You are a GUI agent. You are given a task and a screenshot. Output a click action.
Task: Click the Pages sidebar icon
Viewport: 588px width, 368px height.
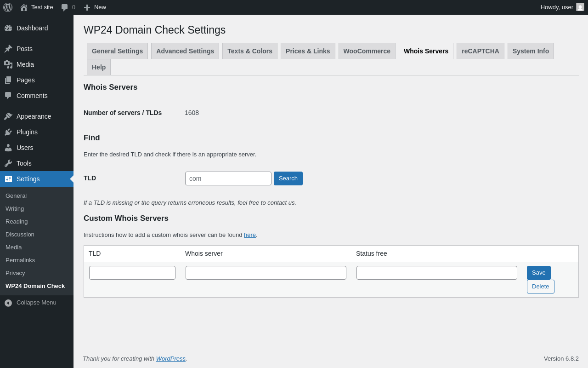point(8,80)
